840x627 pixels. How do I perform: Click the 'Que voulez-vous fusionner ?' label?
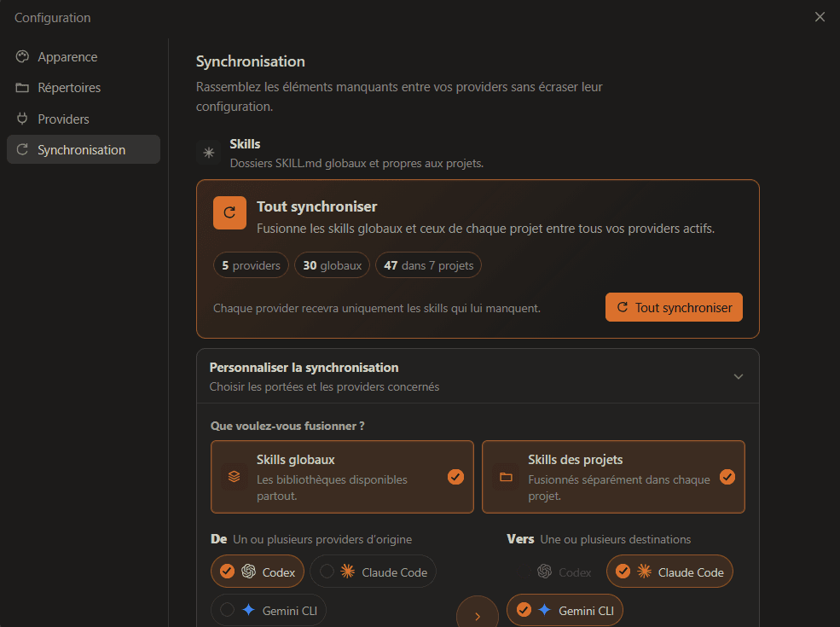(x=287, y=426)
